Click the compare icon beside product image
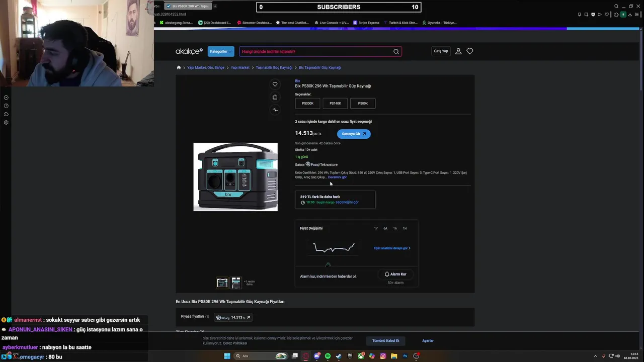 tap(275, 110)
